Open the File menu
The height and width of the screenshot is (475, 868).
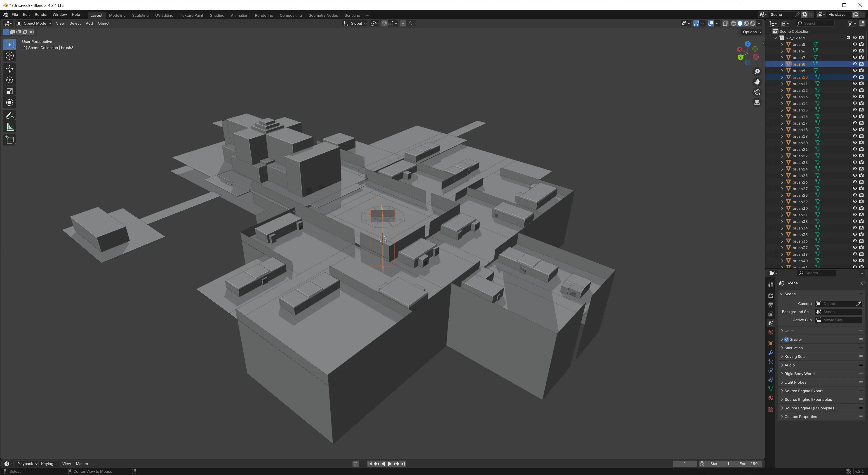[15, 15]
